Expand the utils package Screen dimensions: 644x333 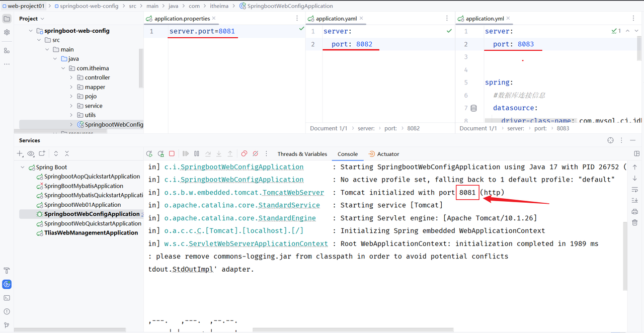(71, 115)
